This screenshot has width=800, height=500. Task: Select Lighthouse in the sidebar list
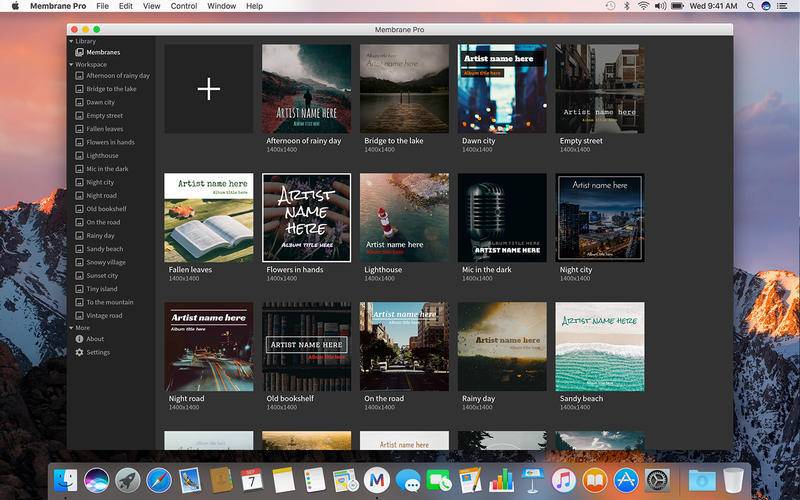[102, 155]
